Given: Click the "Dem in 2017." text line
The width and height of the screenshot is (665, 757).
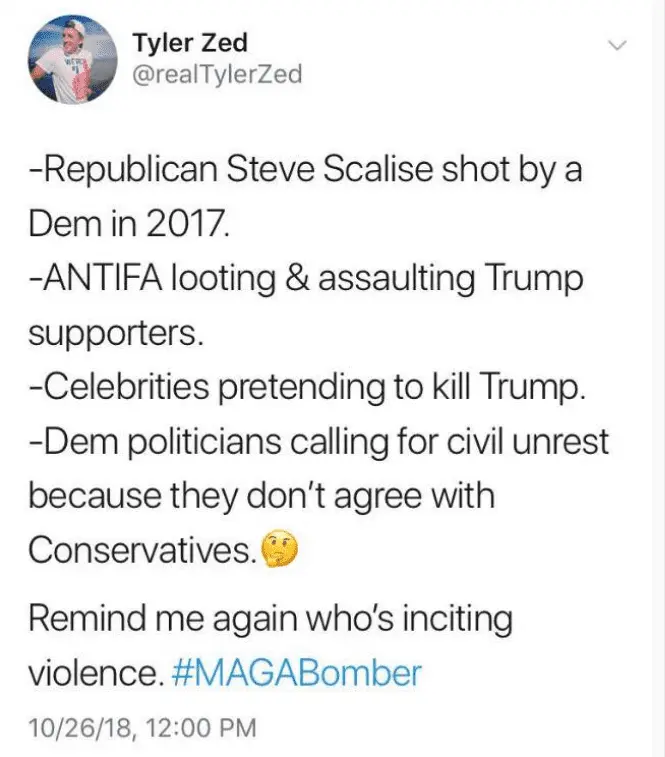Looking at the screenshot, I should (x=130, y=223).
